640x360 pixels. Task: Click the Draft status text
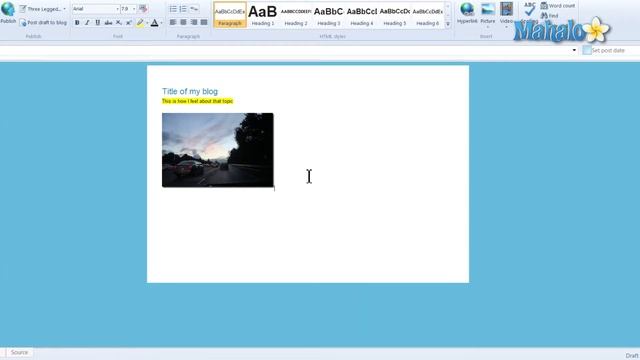631,356
